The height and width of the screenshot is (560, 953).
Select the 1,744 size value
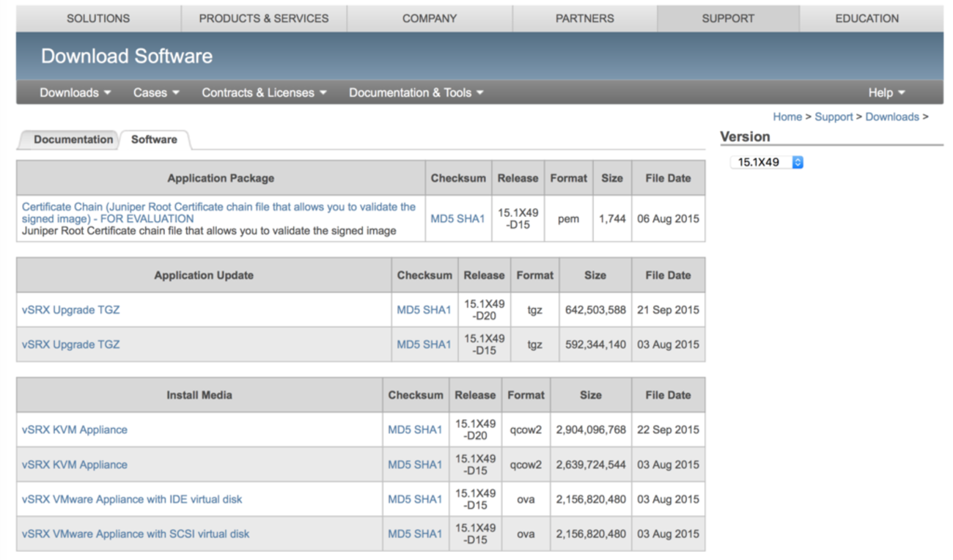(612, 218)
